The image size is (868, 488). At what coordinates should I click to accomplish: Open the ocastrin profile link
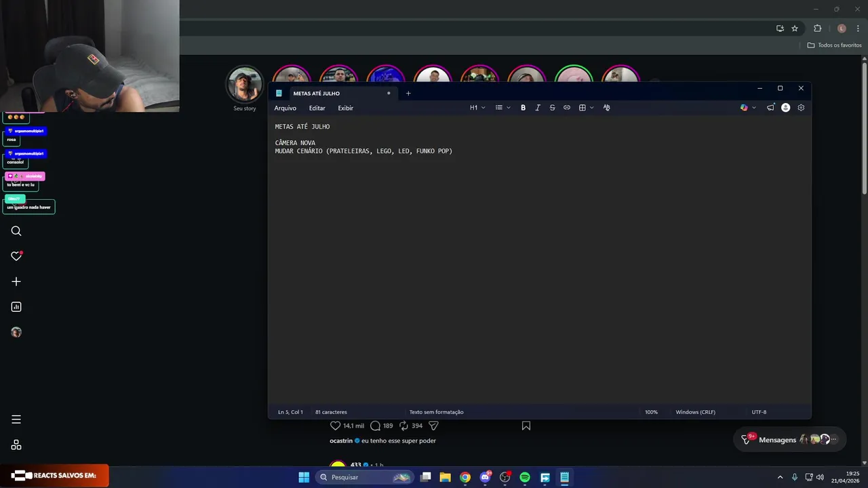340,441
